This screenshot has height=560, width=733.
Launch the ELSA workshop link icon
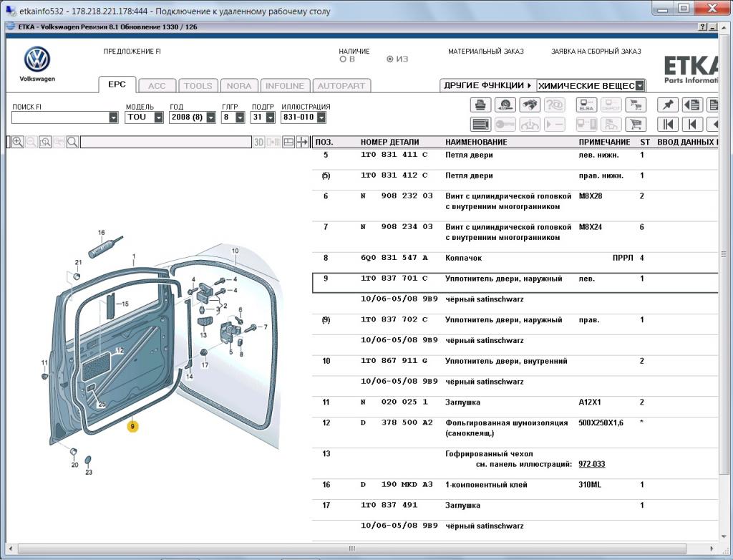coord(586,105)
